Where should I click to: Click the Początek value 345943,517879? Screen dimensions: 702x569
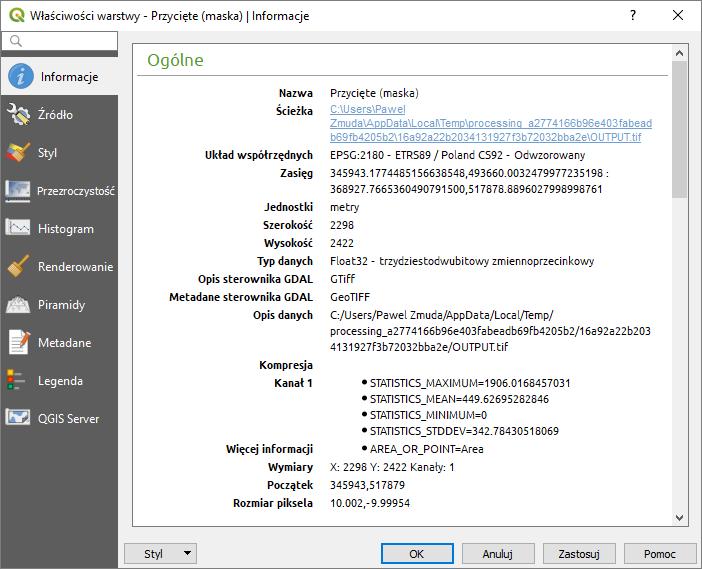(367, 485)
